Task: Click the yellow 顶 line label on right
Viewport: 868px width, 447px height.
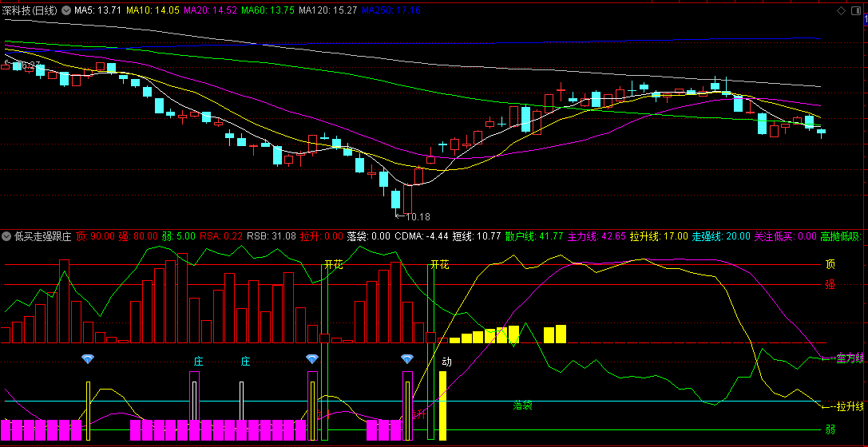Action: click(x=830, y=264)
